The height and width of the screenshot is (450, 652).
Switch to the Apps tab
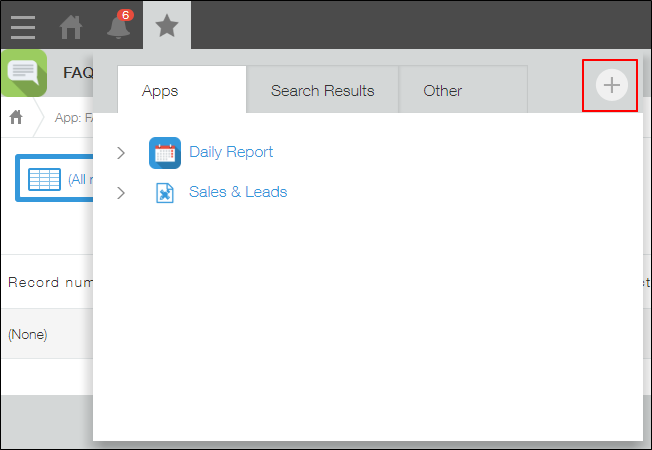coord(160,91)
